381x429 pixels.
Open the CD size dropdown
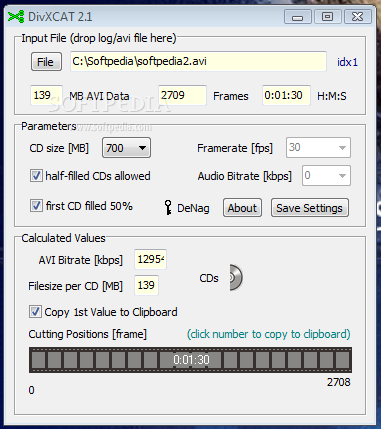[126, 148]
